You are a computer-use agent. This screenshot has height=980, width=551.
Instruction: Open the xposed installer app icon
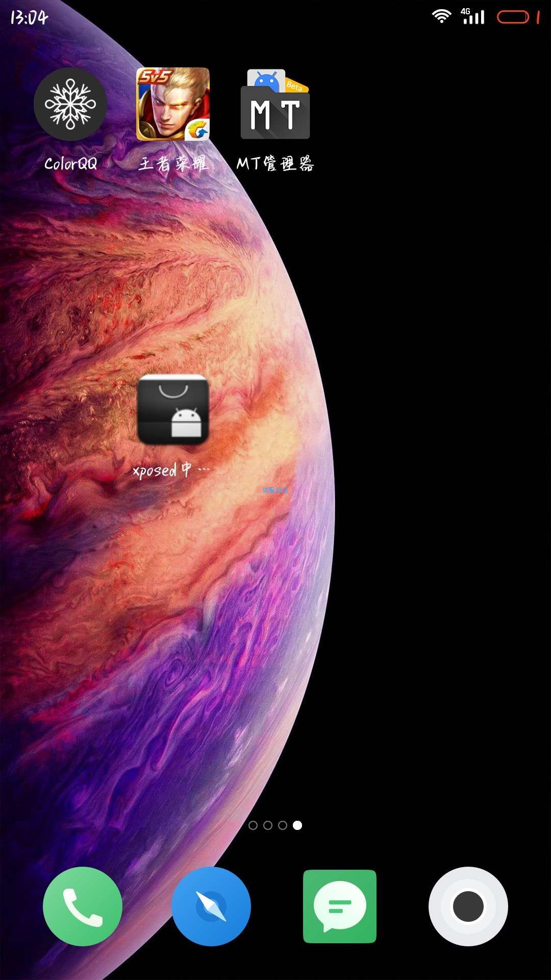pyautogui.click(x=173, y=409)
